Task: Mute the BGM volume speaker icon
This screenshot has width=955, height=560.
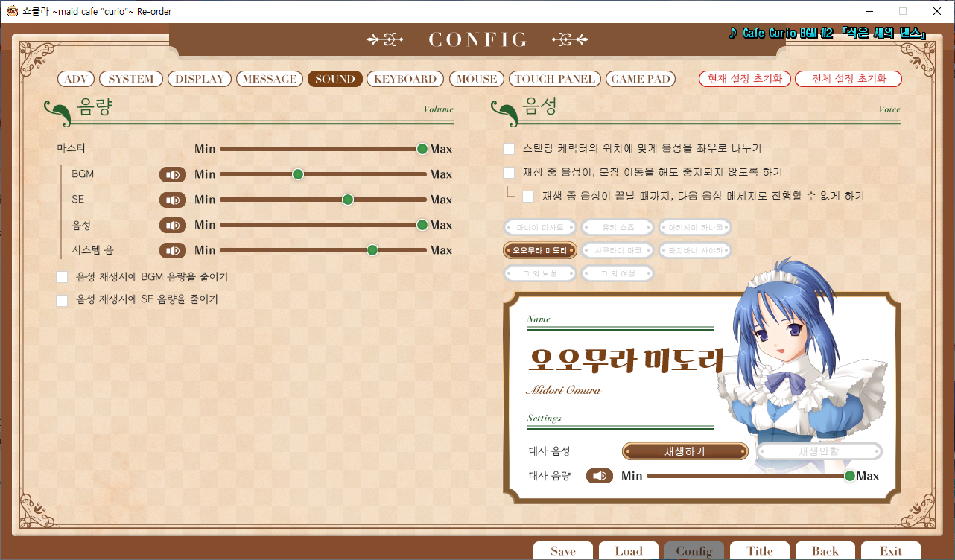Action: pos(173,174)
